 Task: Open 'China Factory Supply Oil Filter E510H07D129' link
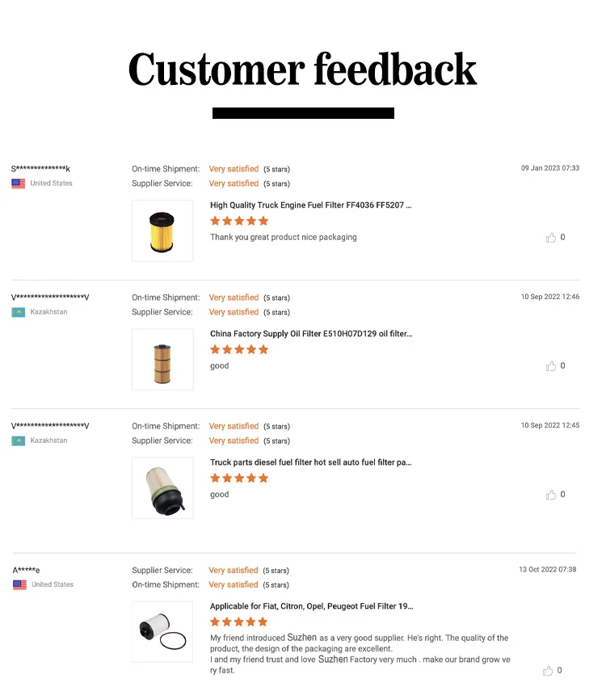click(x=311, y=334)
